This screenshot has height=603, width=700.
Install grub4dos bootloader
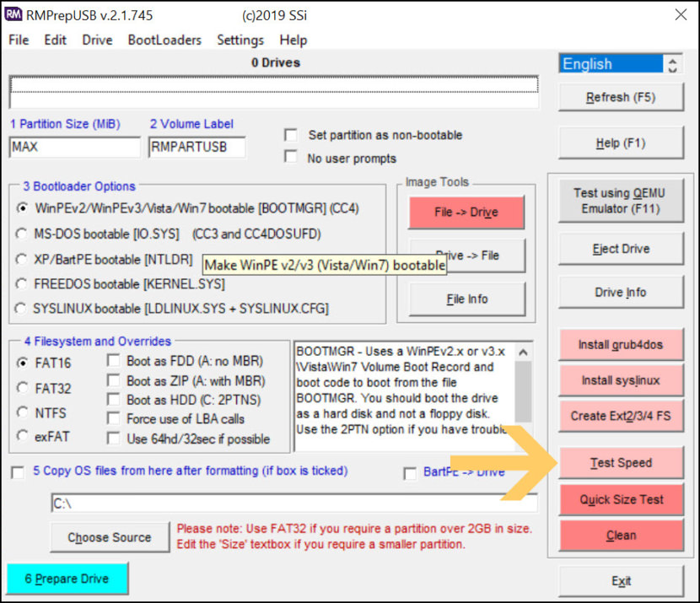(x=621, y=344)
